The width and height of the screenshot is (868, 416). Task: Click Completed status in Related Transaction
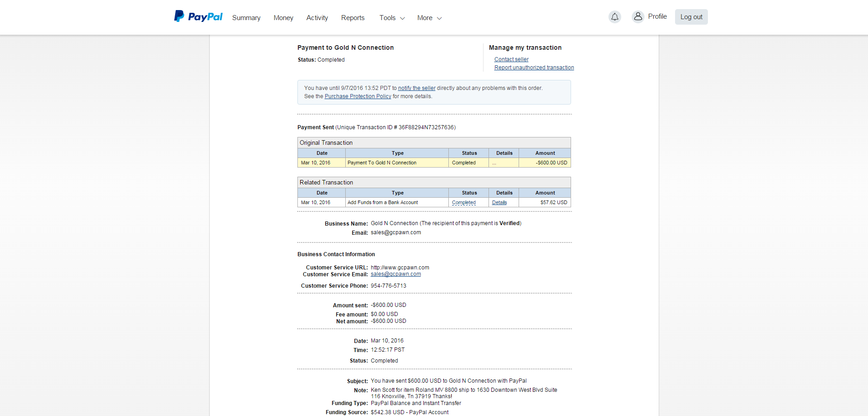[x=463, y=203]
